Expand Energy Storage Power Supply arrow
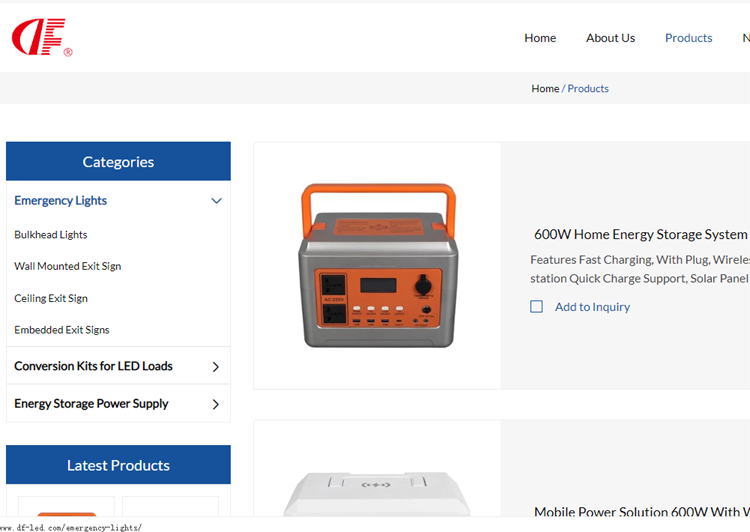750x532 pixels. pyautogui.click(x=216, y=405)
